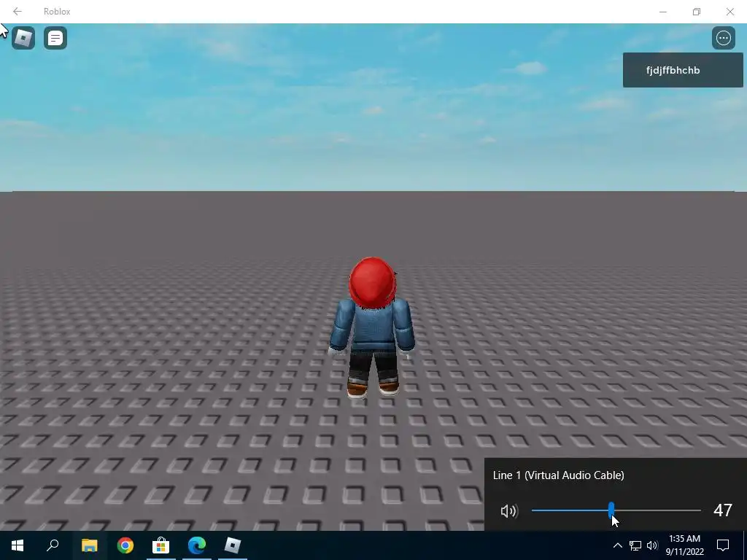The image size is (747, 560).
Task: Click the volume value 47
Action: coord(723,510)
